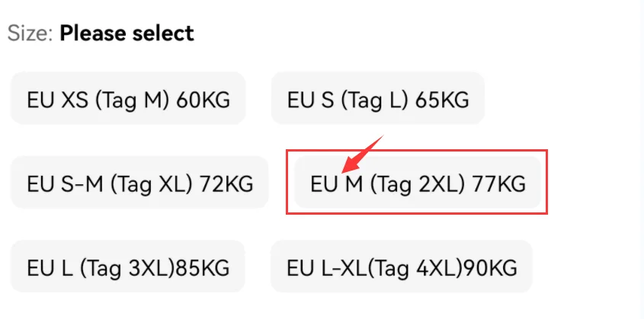Pick the EU S-M (Tag XL) 72KG option
644x319 pixels.
click(139, 183)
